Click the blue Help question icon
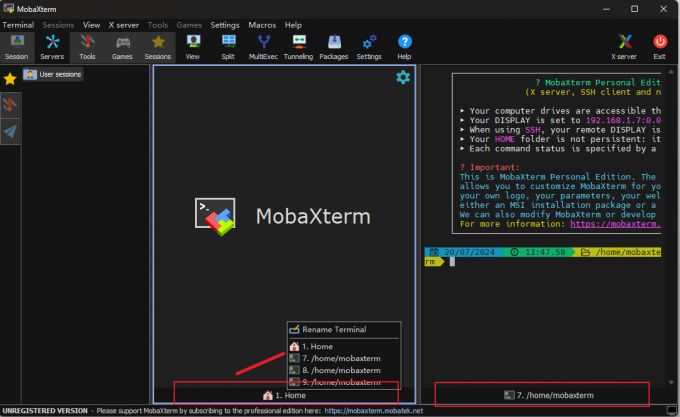680x417 pixels. pos(404,47)
